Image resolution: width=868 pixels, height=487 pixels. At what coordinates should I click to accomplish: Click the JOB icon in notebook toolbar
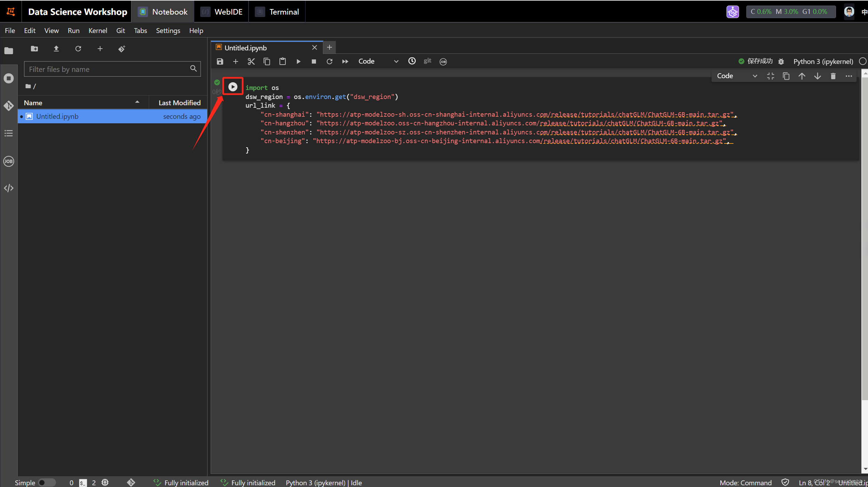tap(443, 62)
